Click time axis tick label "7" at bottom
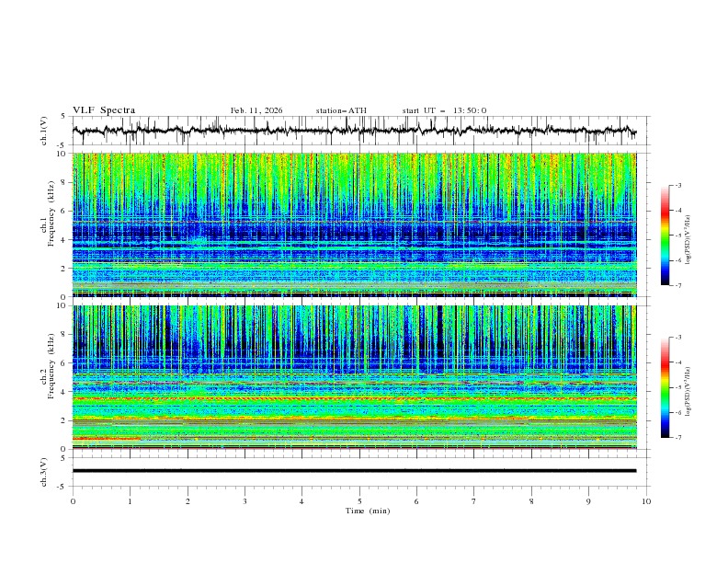 474,501
